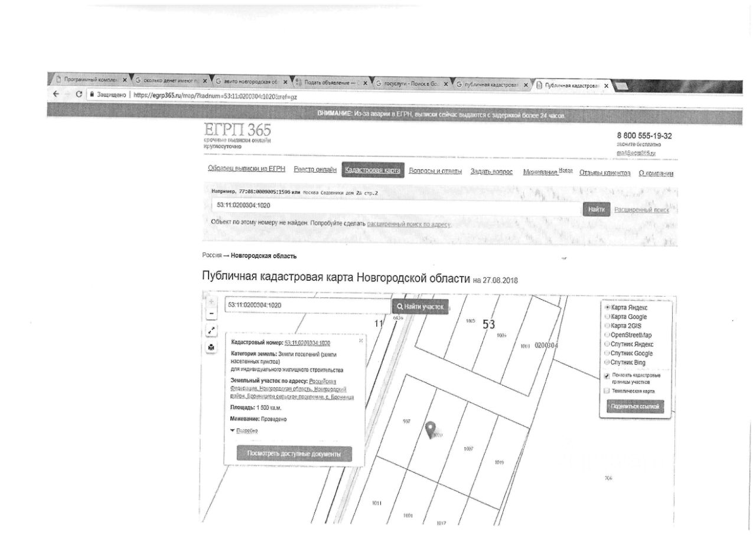Close the 'сколько денег имеют' browser tab
The height and width of the screenshot is (535, 756).
click(x=205, y=82)
